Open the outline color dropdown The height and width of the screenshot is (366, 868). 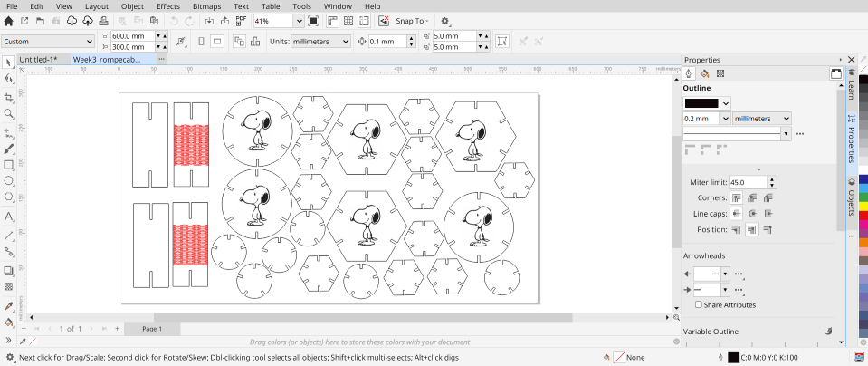point(726,103)
